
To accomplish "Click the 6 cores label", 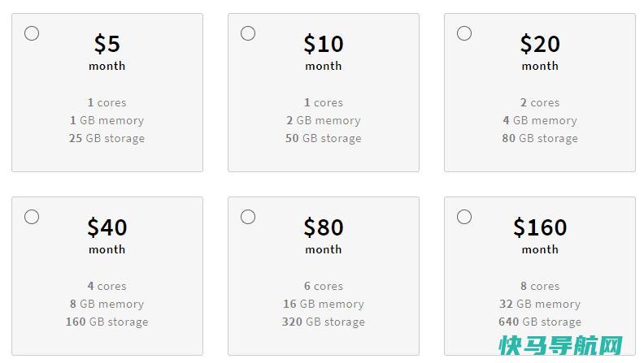I will pos(324,286).
